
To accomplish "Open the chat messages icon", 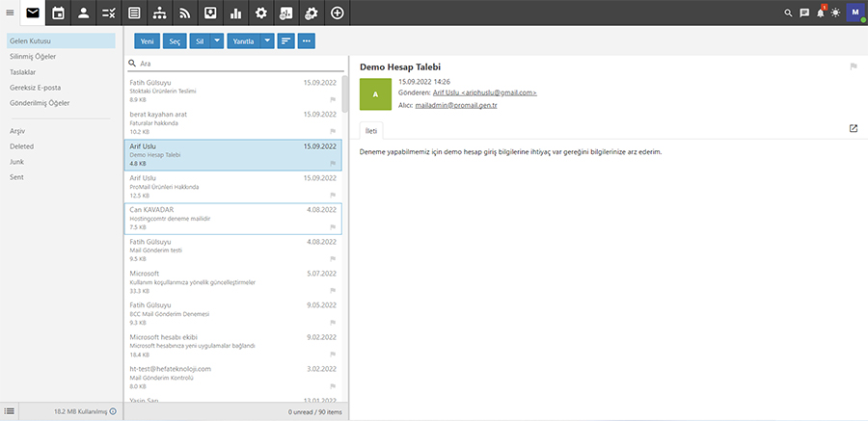I will pyautogui.click(x=804, y=13).
